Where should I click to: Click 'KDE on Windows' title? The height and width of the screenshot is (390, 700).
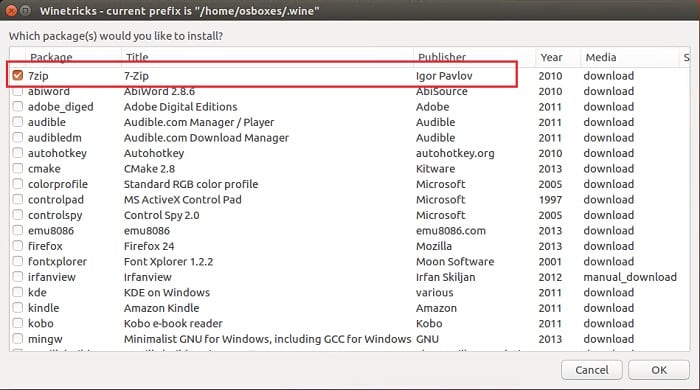click(167, 292)
